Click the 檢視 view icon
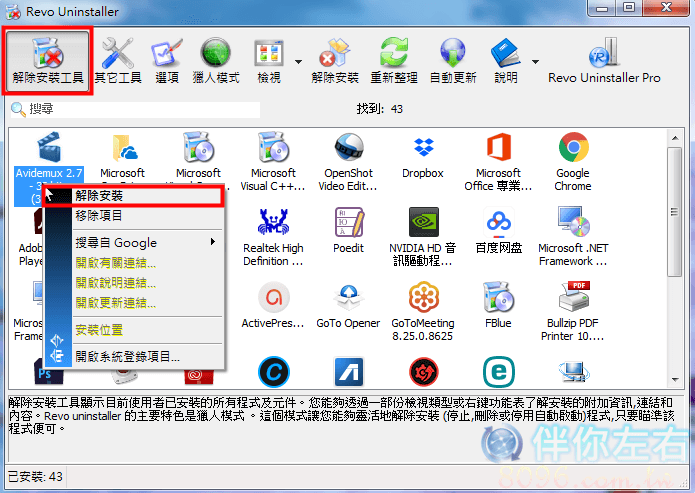Image resolution: width=695 pixels, height=493 pixels. [x=269, y=61]
